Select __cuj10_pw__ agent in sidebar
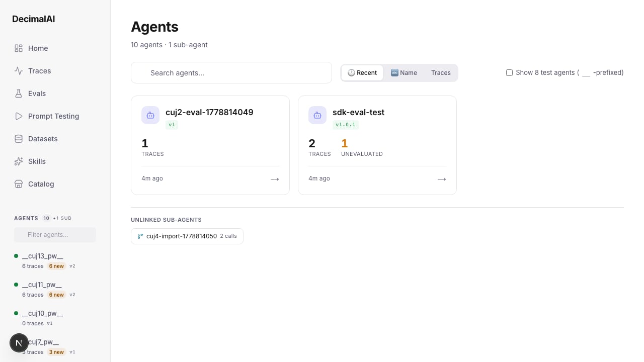Viewport: 644px width, 362px height. pos(43,313)
